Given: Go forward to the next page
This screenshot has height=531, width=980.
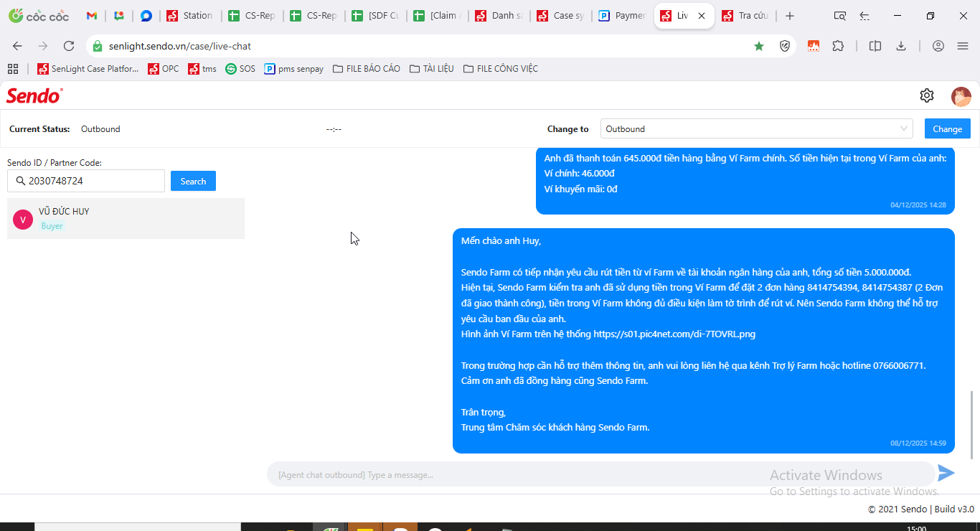Looking at the screenshot, I should click(43, 46).
